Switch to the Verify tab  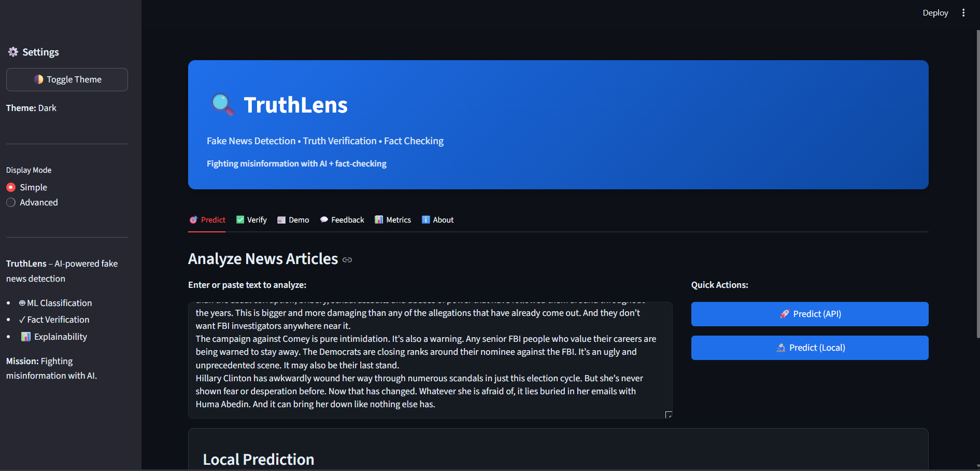coord(251,219)
